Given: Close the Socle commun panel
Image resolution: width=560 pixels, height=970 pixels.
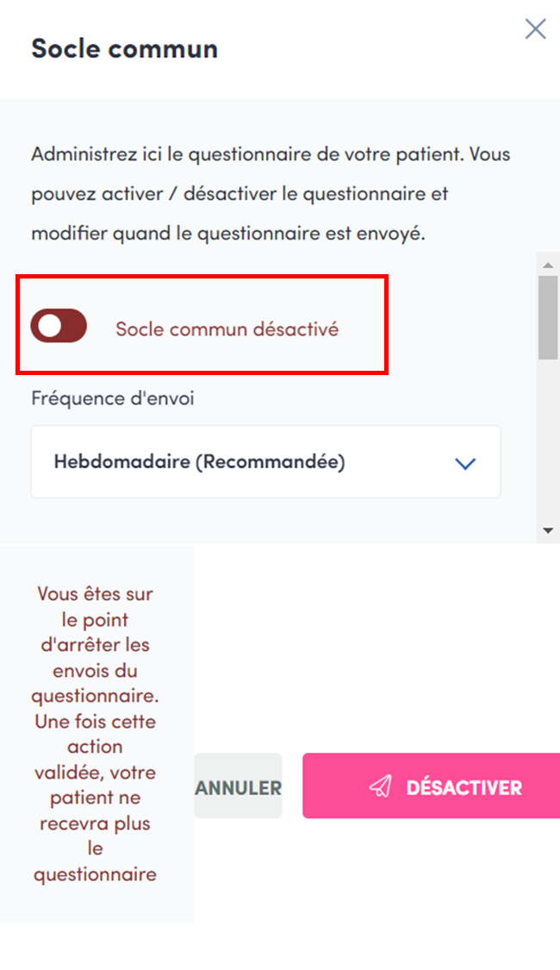Looking at the screenshot, I should click(535, 29).
